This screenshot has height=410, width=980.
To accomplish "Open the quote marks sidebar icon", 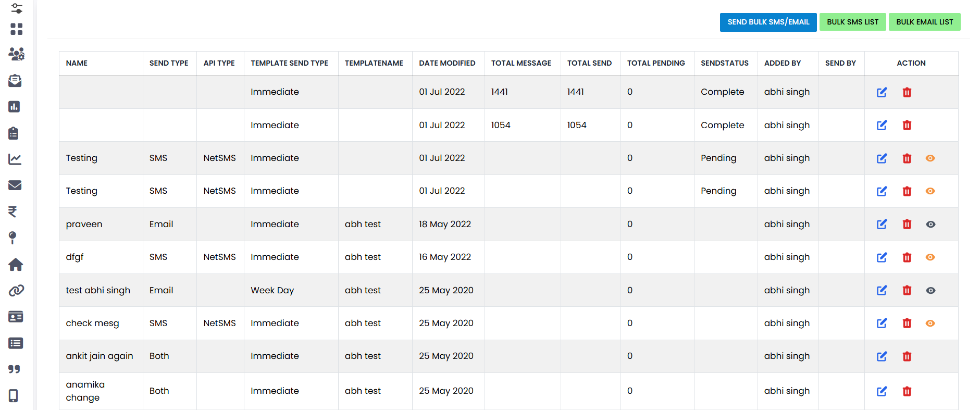I will tap(14, 369).
